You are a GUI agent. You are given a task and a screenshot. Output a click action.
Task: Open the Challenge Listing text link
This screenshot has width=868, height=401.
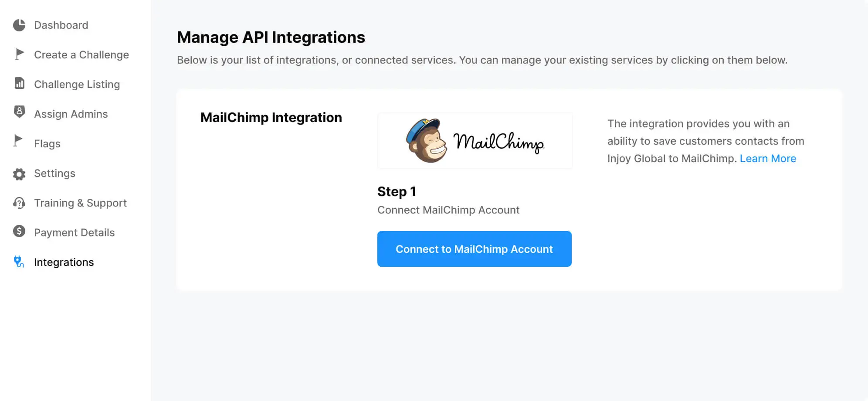tap(77, 85)
